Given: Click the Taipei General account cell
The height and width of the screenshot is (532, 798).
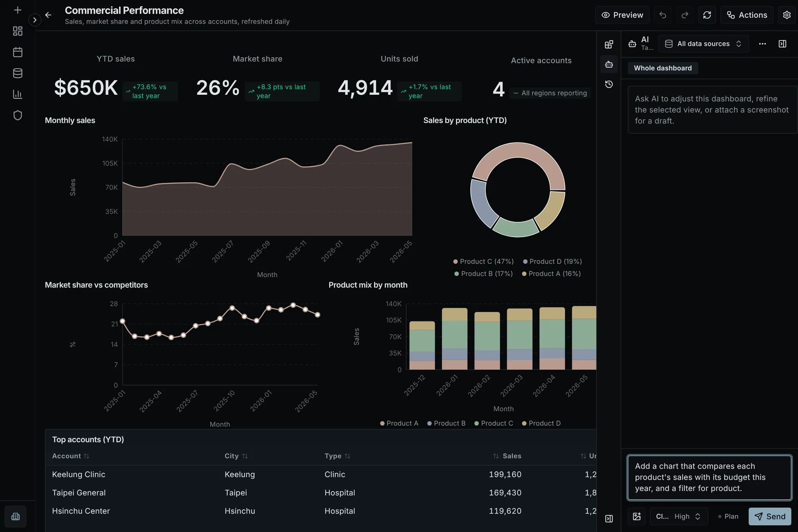Looking at the screenshot, I should pyautogui.click(x=79, y=493).
